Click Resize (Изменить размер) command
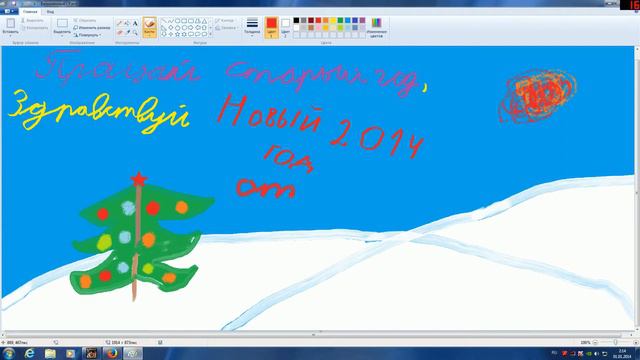This screenshot has height=360, width=640. [x=92, y=28]
